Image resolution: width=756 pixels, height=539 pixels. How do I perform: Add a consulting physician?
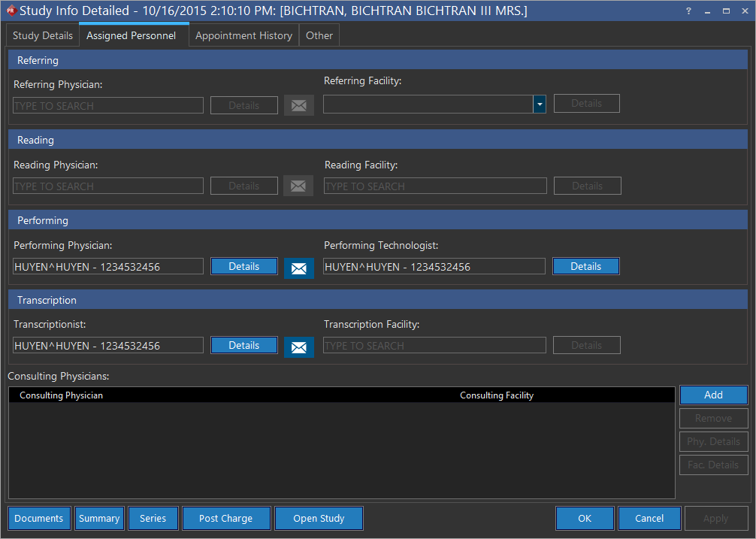point(713,395)
